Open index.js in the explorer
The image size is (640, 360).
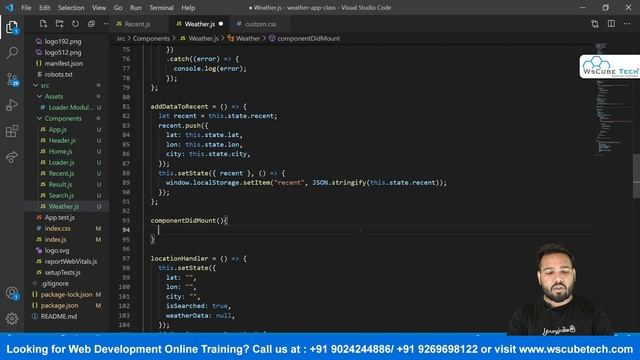pyautogui.click(x=56, y=240)
